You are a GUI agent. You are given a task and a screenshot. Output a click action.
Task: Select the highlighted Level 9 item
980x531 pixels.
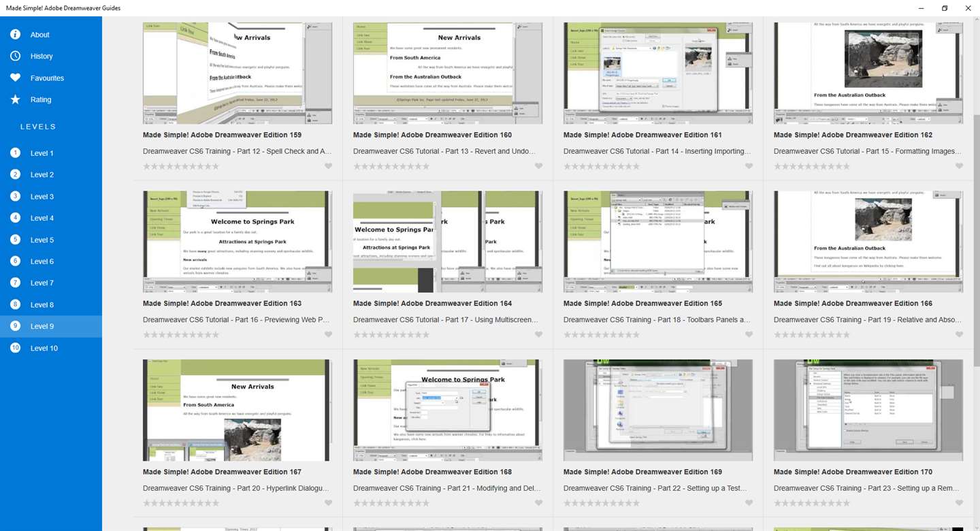[x=51, y=326]
